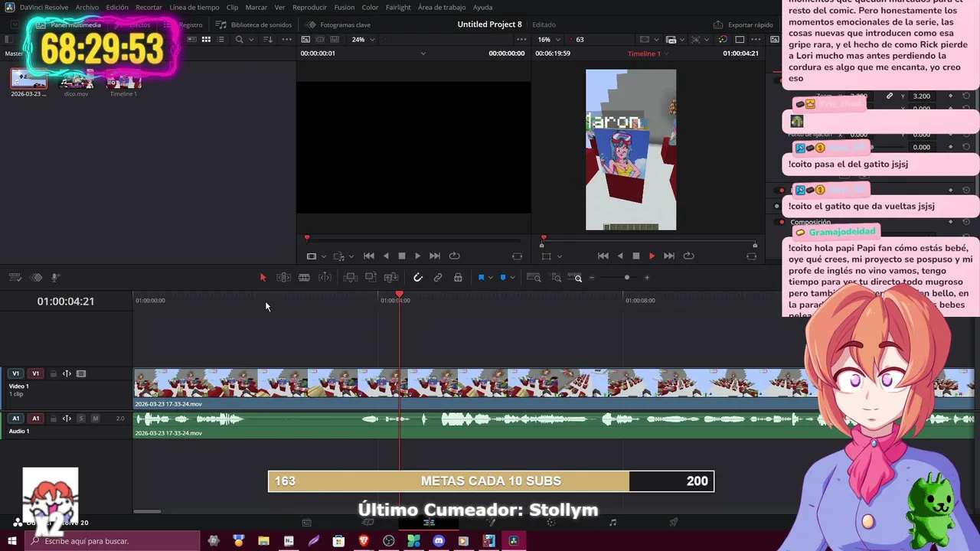Switch media pool to list view
The image size is (980, 551).
coord(220,40)
